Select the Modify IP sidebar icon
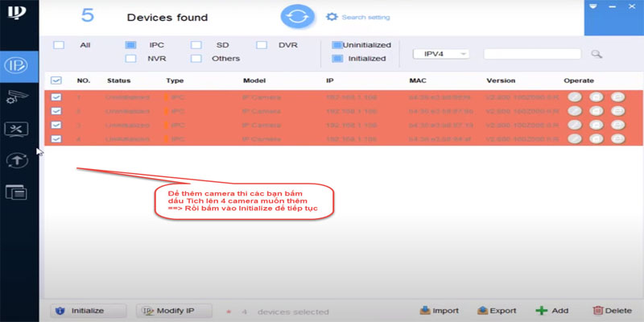 coord(19,64)
